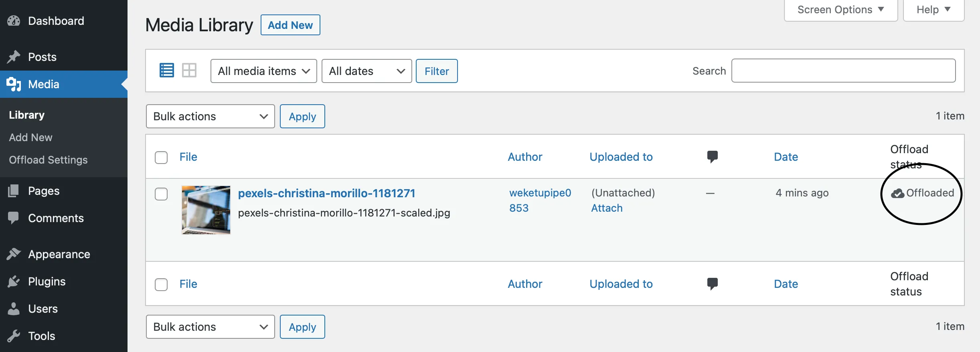Click the Dashboard gauge icon

coord(14,21)
